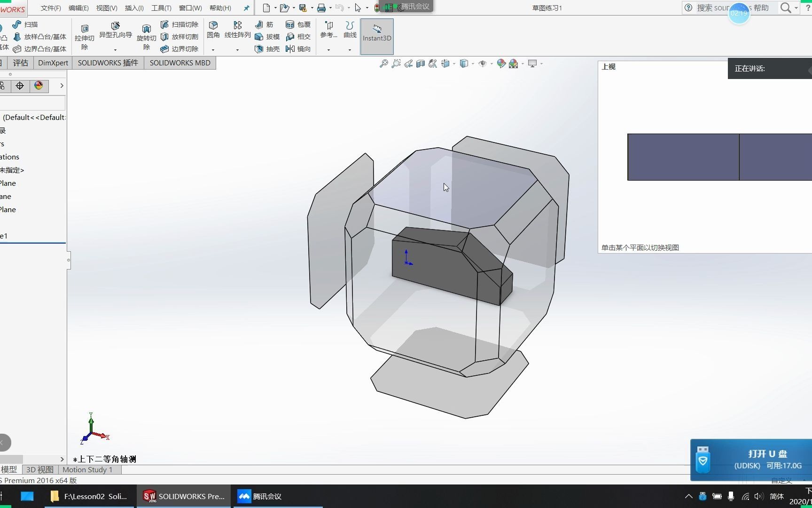Screen dimensions: 812x508
Task: Select the 包覆 wrap tool
Action: (298, 24)
